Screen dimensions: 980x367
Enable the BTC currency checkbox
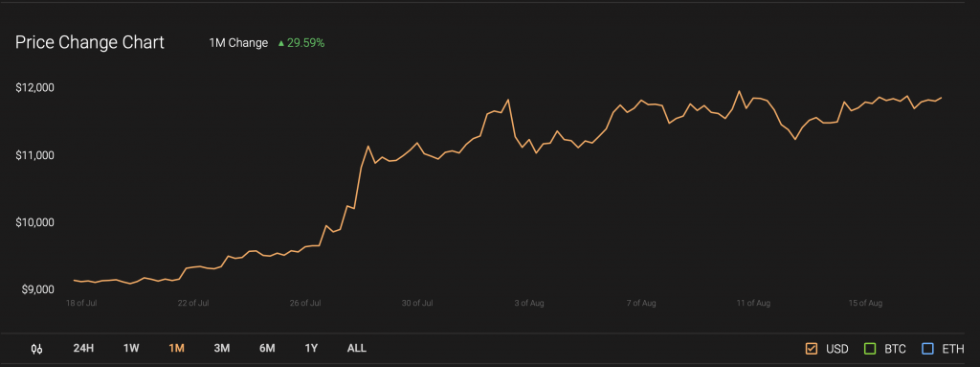[x=869, y=348]
